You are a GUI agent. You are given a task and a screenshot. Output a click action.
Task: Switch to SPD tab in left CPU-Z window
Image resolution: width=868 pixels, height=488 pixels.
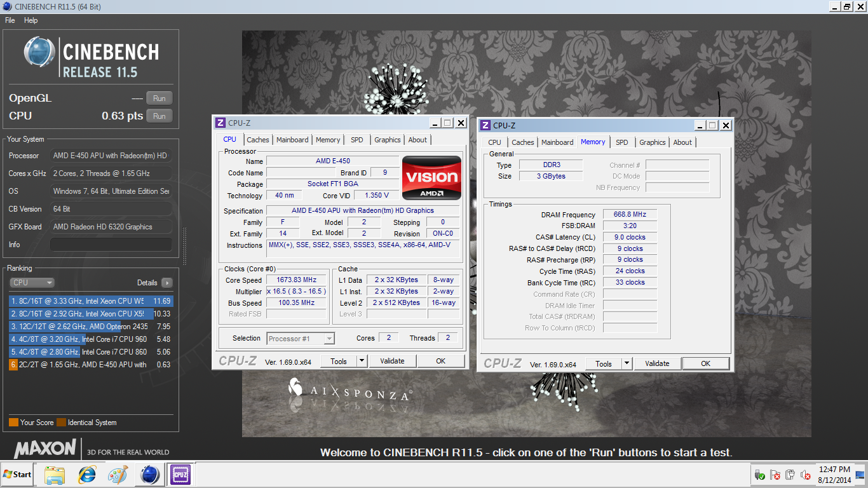[x=357, y=140]
